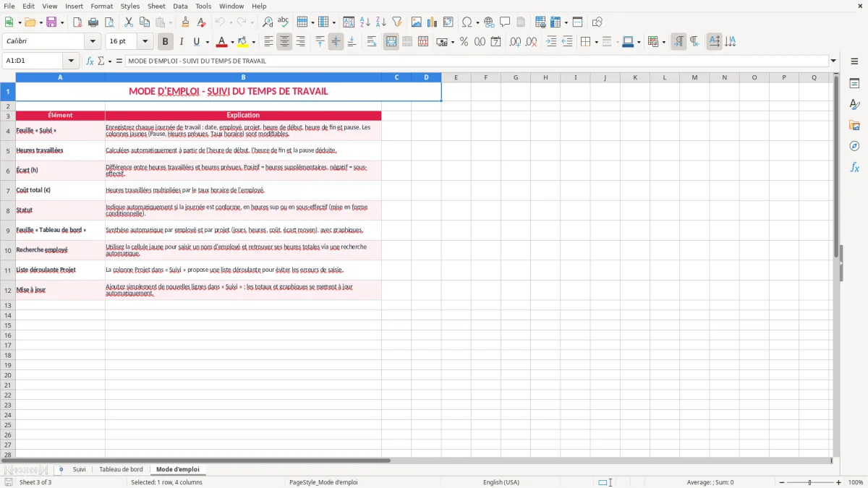The height and width of the screenshot is (488, 868).
Task: Open the Font Name dropdown arrow
Action: point(93,42)
